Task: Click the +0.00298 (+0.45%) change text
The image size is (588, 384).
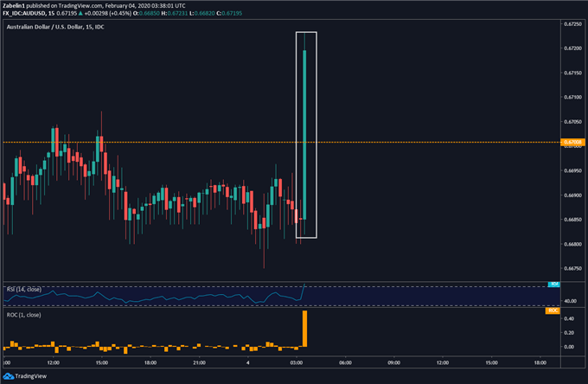Action: pos(107,13)
